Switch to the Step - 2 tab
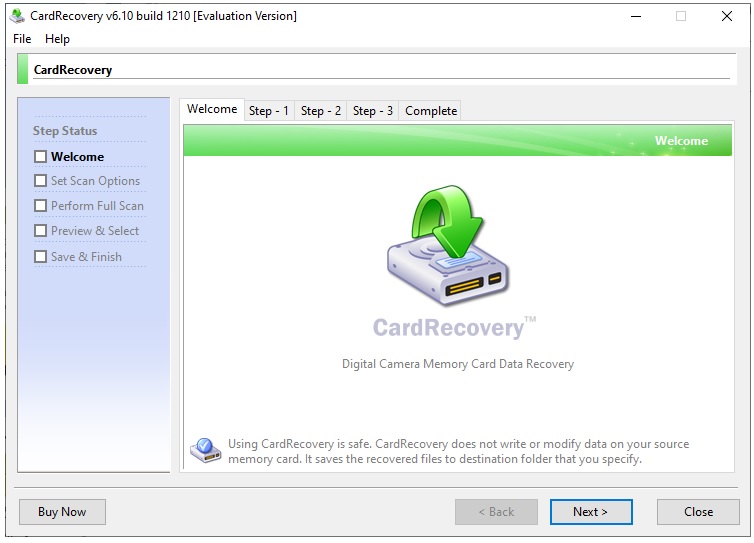The width and height of the screenshot is (754, 543). click(321, 111)
